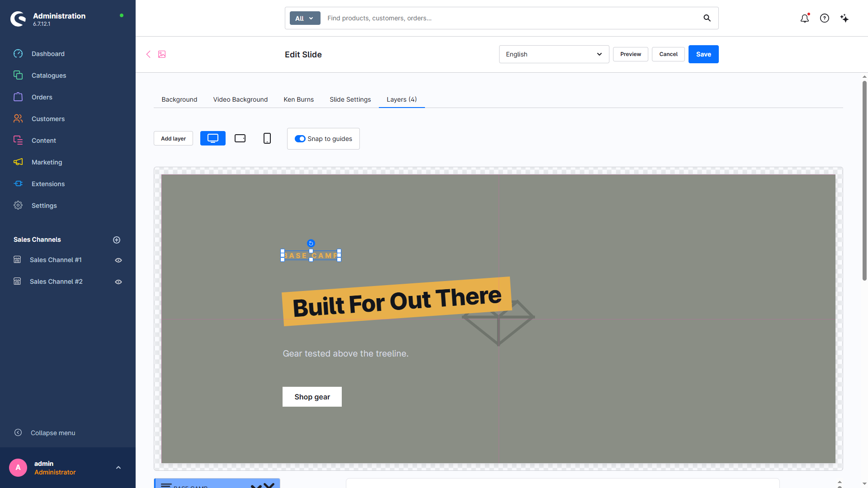Open the AI copilot sparkle icon
The image size is (868, 488).
(x=844, y=18)
